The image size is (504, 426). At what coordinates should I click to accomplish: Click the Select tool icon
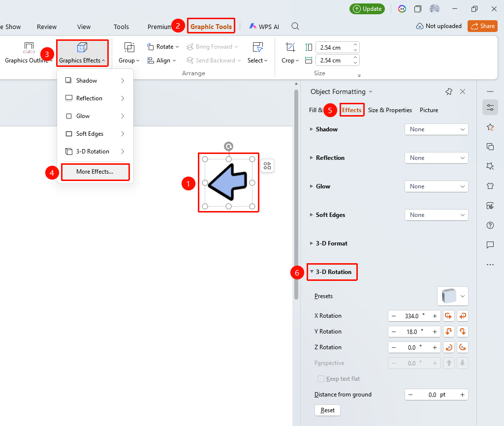tap(258, 48)
